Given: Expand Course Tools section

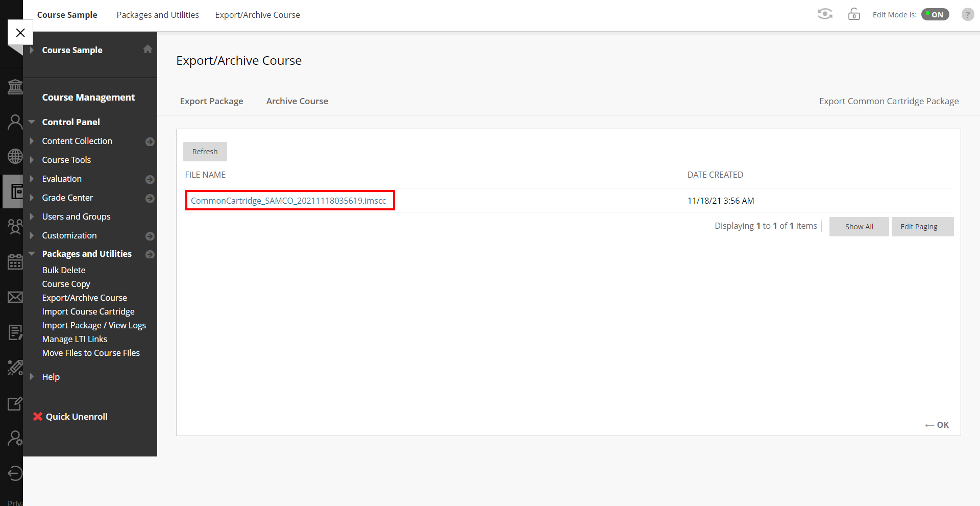Looking at the screenshot, I should [32, 160].
